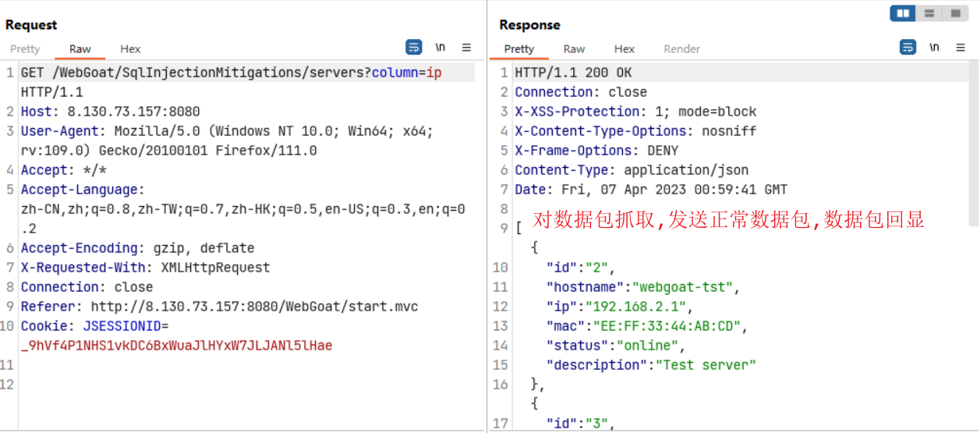Switch to side-by-side layout view
This screenshot has height=433, width=980.
tap(904, 13)
